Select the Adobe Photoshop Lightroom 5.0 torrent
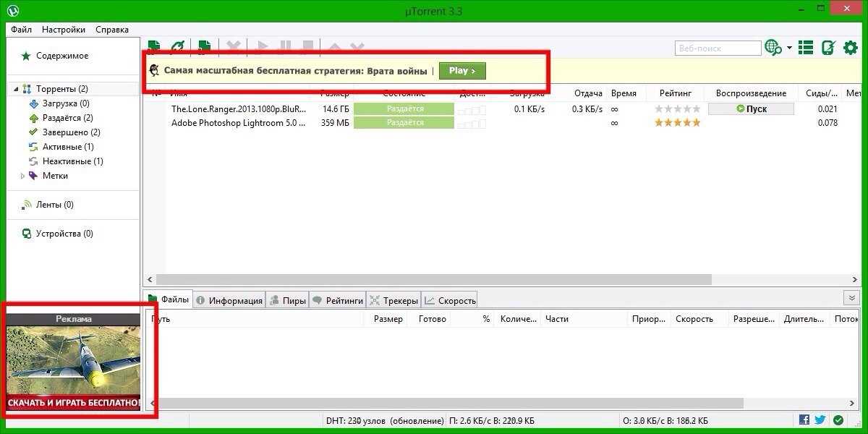 (x=504, y=123)
